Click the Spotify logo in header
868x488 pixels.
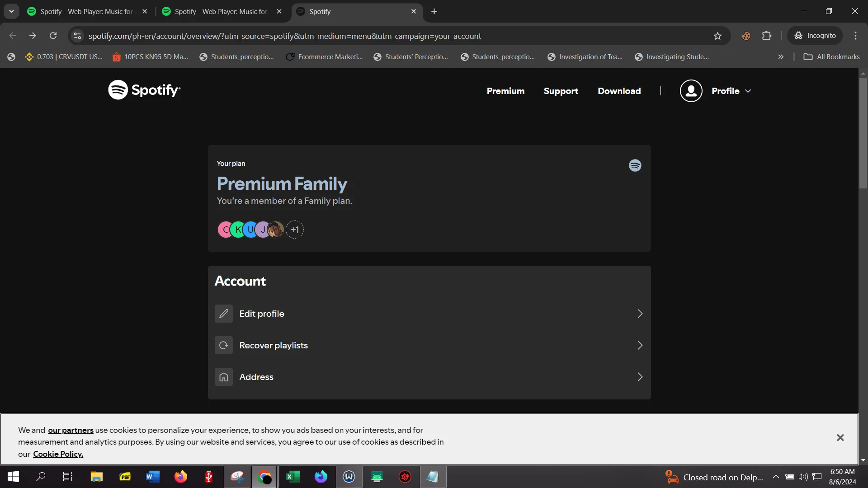coord(144,90)
